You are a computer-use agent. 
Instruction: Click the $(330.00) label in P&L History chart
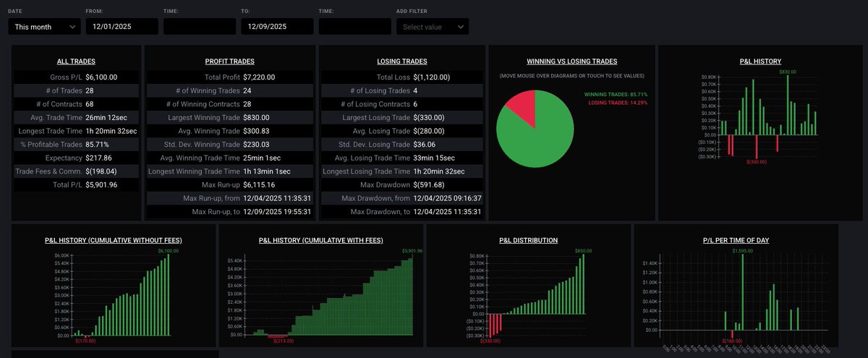(756, 163)
